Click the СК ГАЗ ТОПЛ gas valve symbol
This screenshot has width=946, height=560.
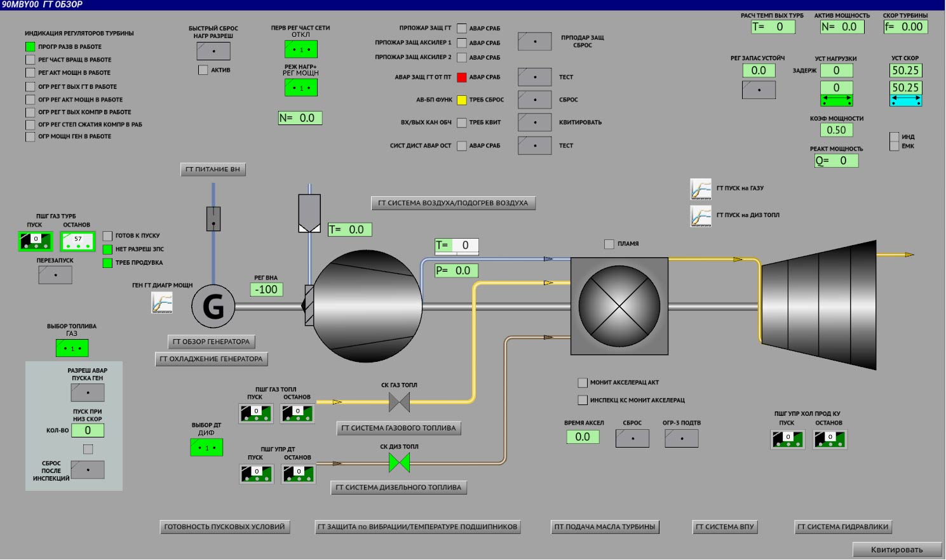[x=399, y=402]
